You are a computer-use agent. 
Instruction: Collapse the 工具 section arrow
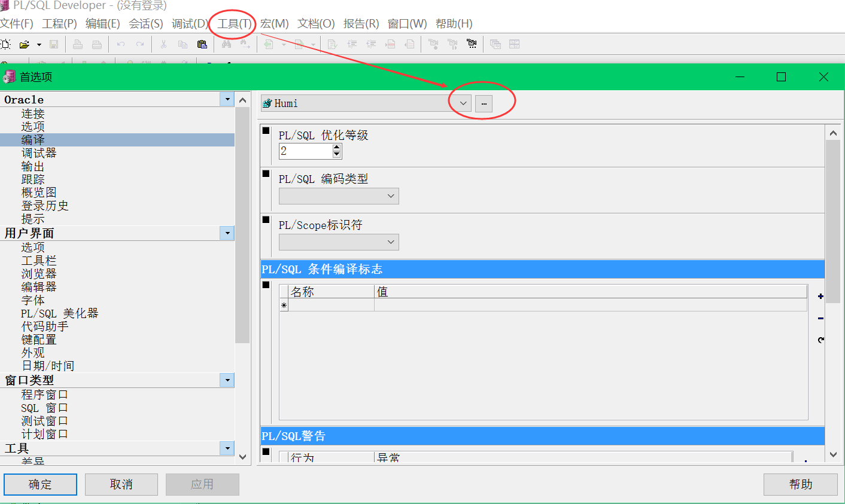(x=227, y=448)
